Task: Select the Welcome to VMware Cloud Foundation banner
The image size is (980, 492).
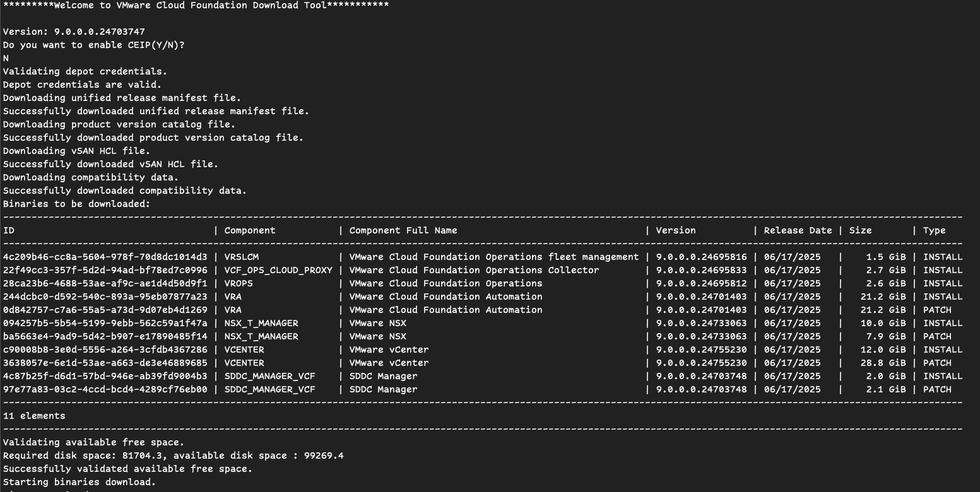Action: 196,6
